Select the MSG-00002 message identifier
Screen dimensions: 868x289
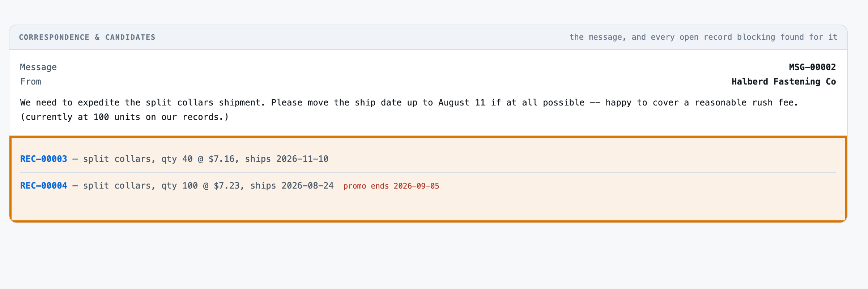click(x=812, y=67)
